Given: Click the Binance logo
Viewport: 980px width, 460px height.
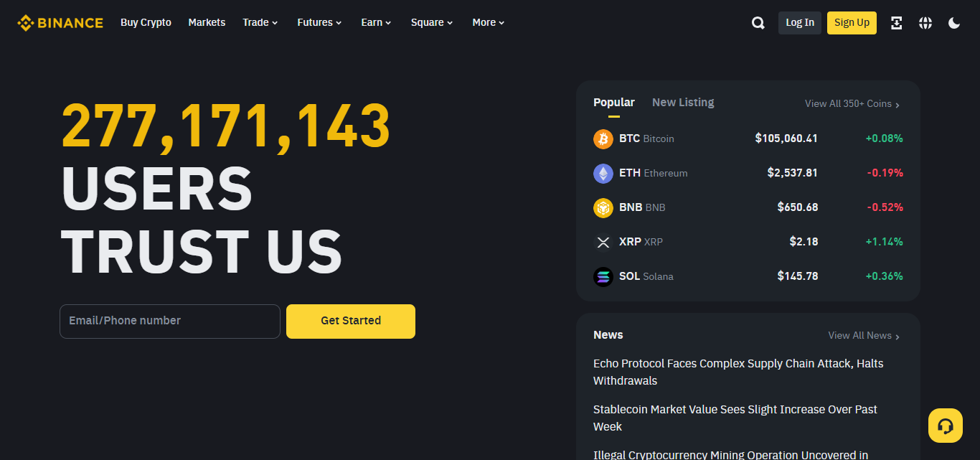Looking at the screenshot, I should (60, 23).
